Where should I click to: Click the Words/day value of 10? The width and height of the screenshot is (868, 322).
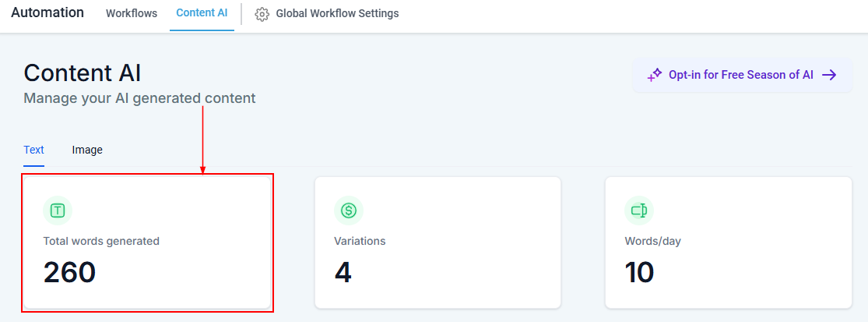[x=639, y=272]
